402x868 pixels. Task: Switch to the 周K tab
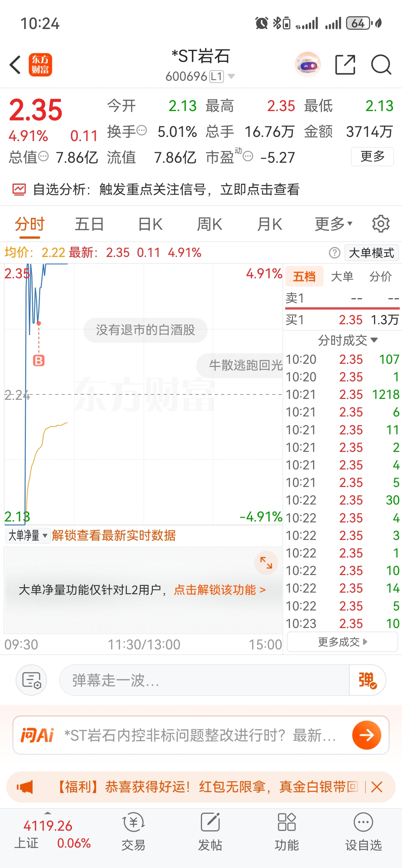coord(210,224)
